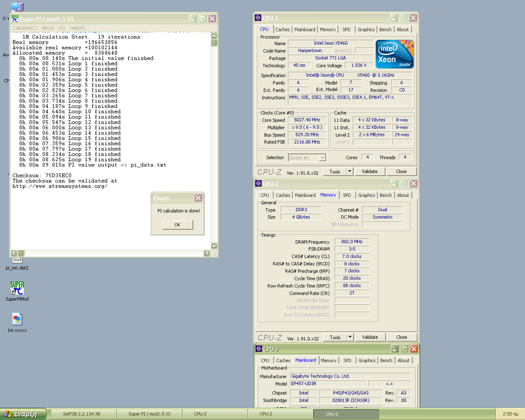
Task: Click the http://www.xtremesystems.org/ text line
Action: [60, 186]
